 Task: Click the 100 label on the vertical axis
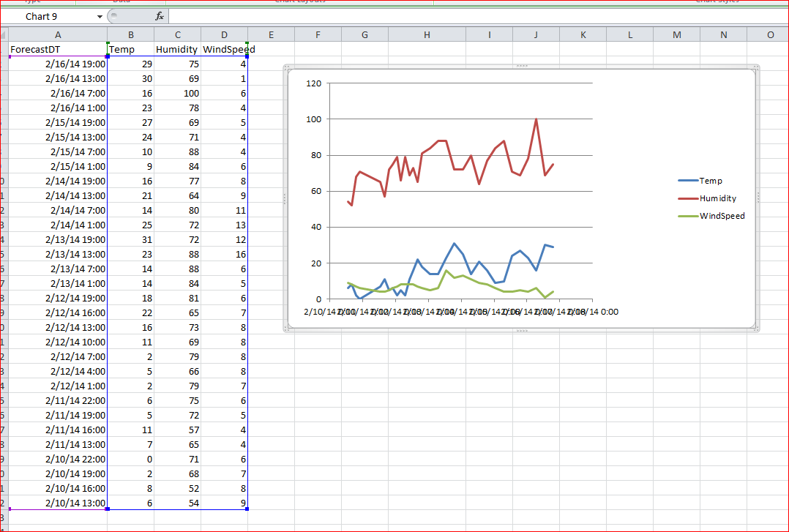point(313,119)
